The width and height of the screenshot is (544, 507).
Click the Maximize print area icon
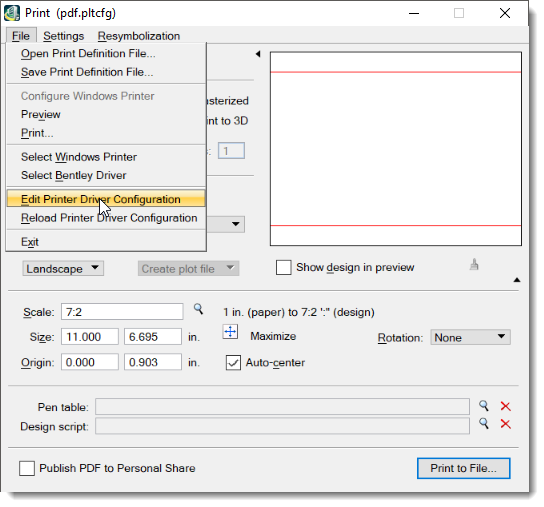[x=230, y=332]
